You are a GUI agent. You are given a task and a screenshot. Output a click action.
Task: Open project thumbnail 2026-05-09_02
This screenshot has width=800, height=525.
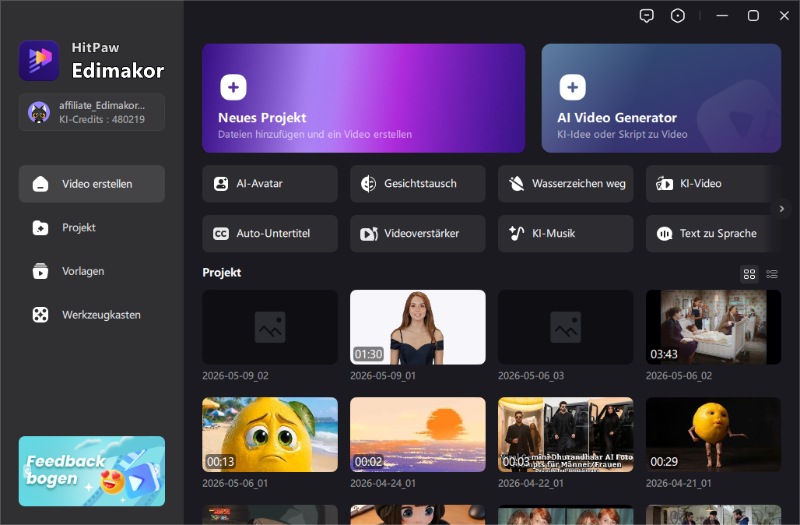(270, 327)
